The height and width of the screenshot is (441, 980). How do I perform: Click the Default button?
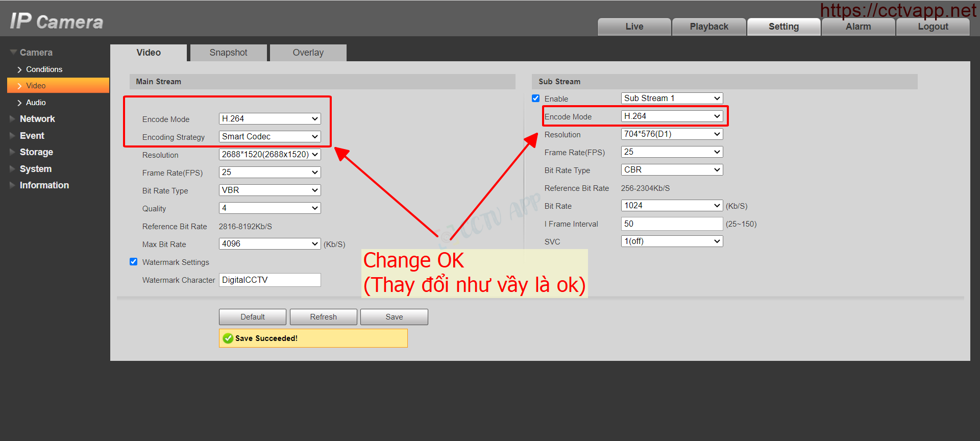(x=253, y=317)
